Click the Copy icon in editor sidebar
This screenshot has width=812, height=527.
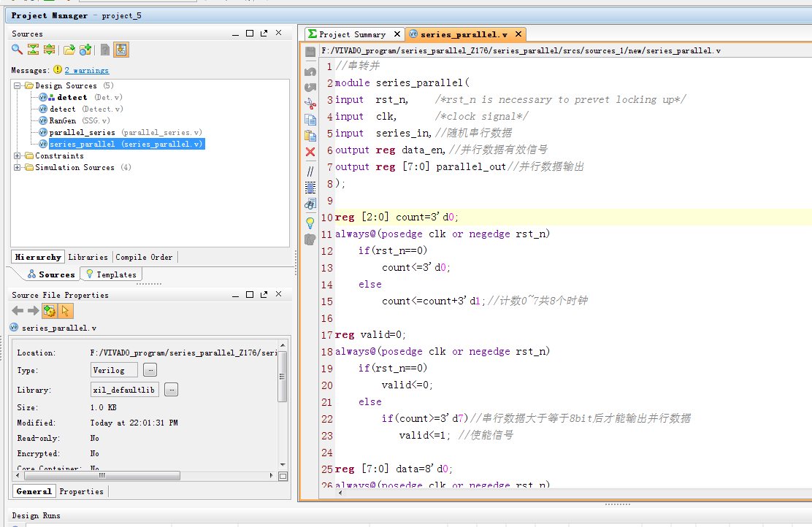[x=310, y=120]
